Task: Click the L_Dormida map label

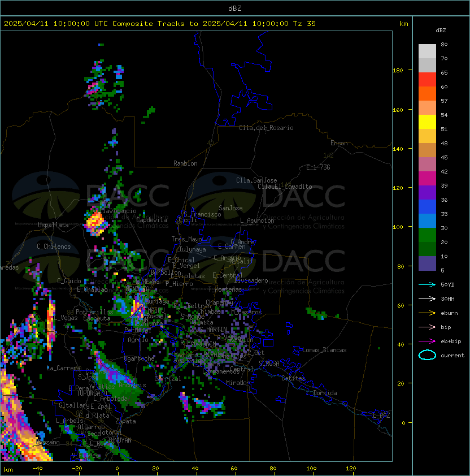Action: point(321,393)
